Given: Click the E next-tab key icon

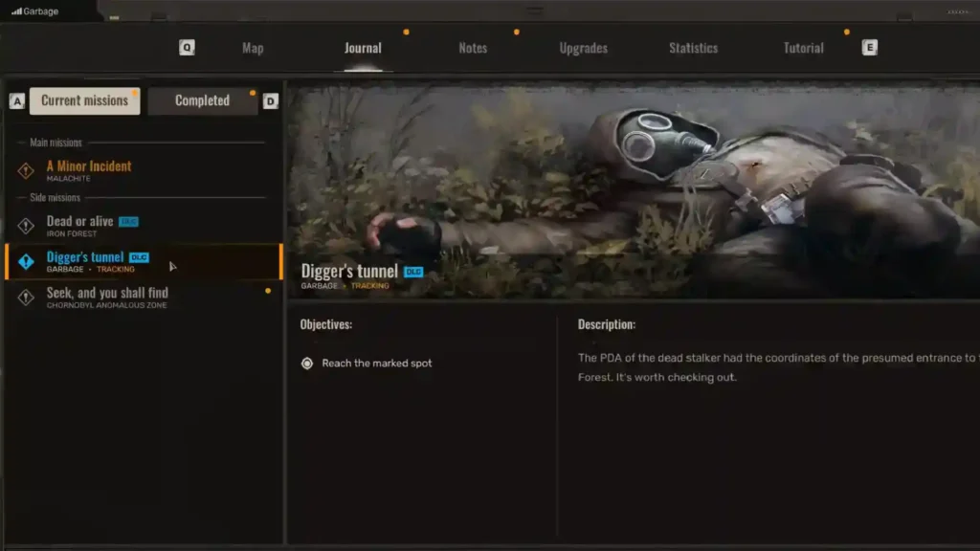Looking at the screenshot, I should [x=869, y=48].
